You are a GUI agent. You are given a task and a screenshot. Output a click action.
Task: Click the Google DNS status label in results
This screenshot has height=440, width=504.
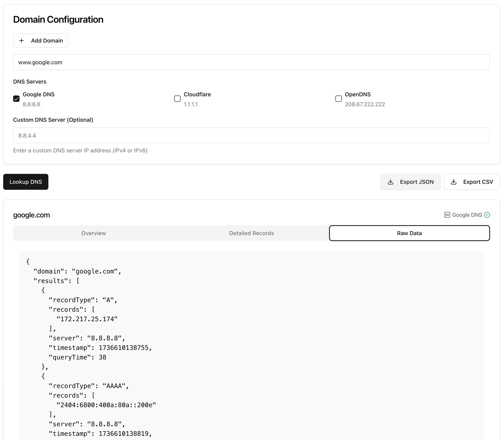pos(467,215)
